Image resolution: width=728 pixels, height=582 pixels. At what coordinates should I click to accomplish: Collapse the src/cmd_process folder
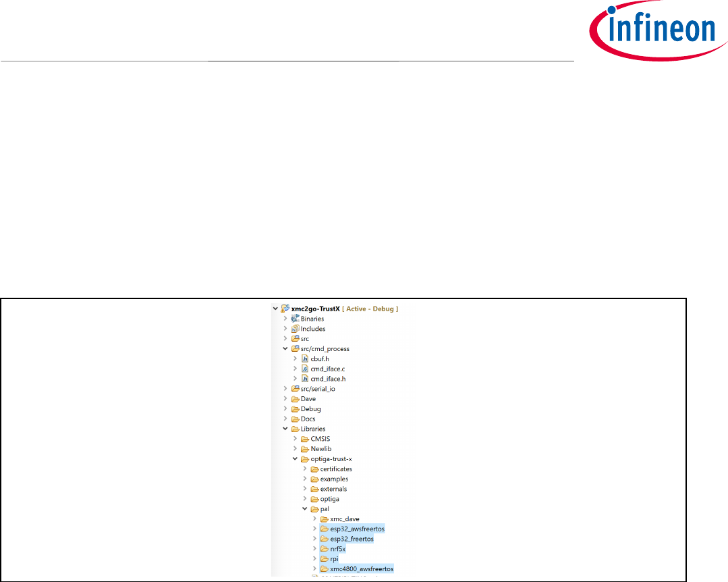tap(285, 348)
